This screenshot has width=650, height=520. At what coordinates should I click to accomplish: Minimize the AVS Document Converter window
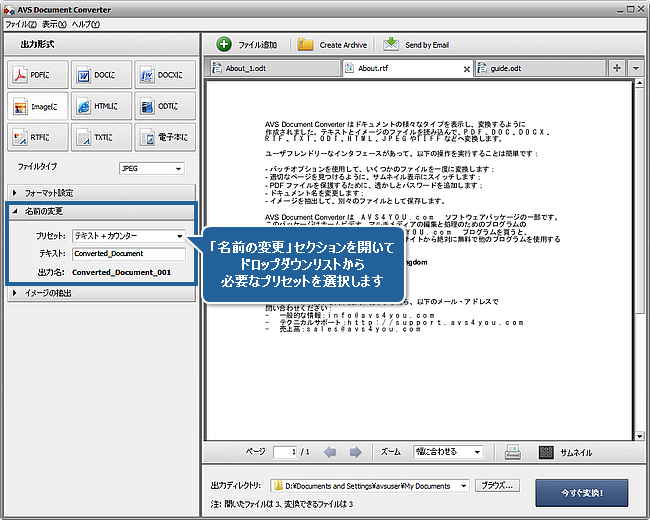pos(620,10)
